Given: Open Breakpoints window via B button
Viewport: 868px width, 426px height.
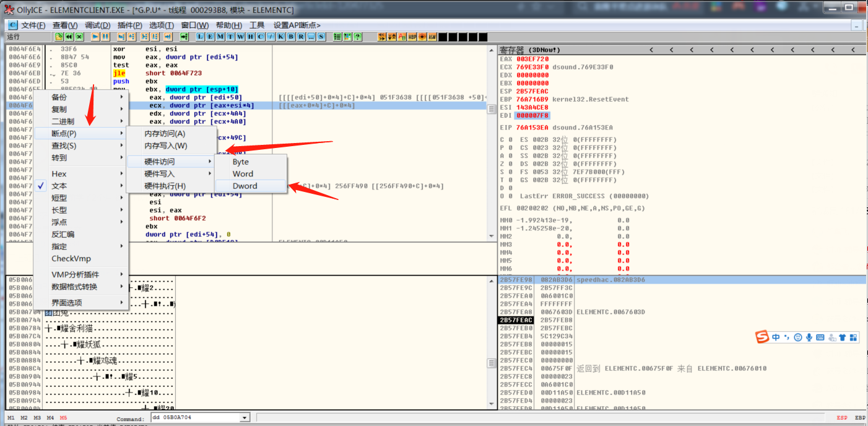Looking at the screenshot, I should pos(290,37).
